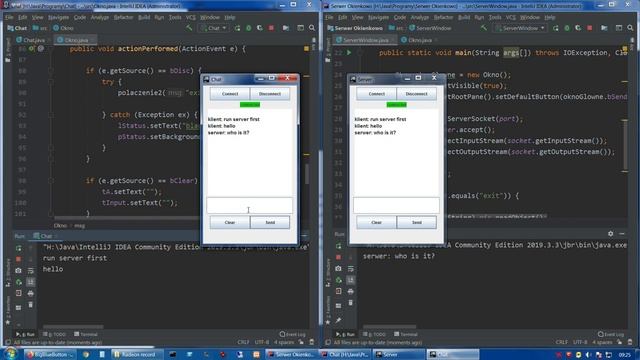The image size is (640, 360).
Task: Click the Build hammer icon in Serwer IDE
Action: 484,28
